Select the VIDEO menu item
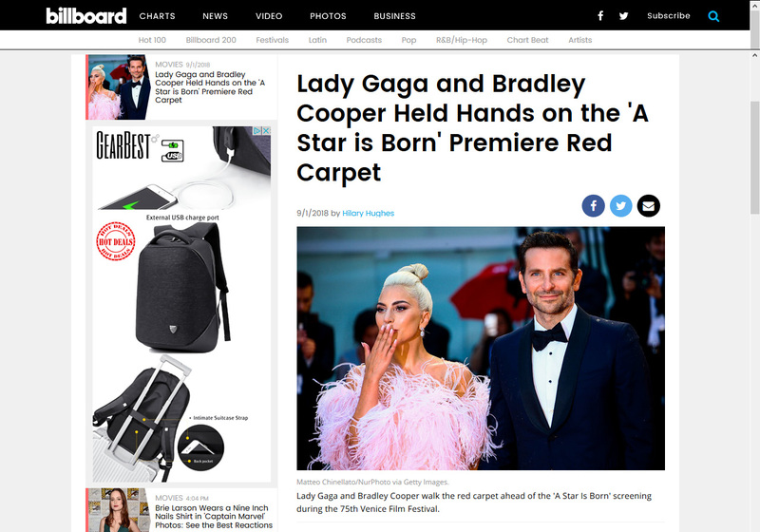The image size is (760, 532). (269, 16)
